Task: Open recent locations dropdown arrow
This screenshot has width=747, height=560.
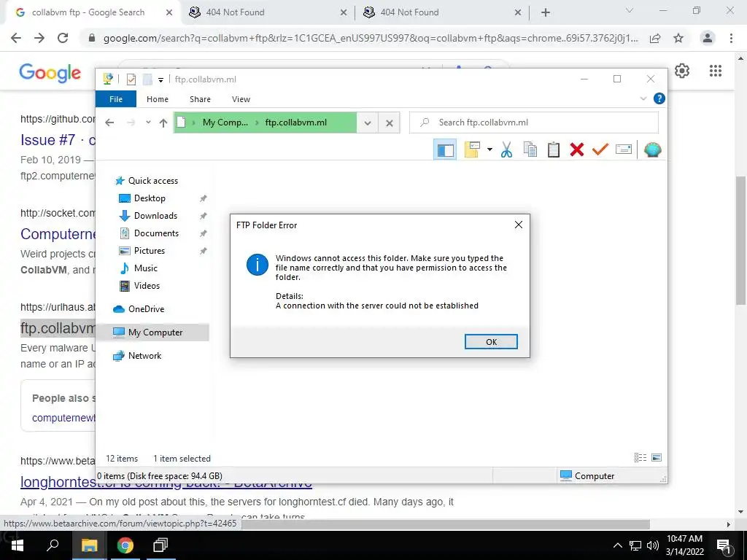Action: pyautogui.click(x=148, y=122)
